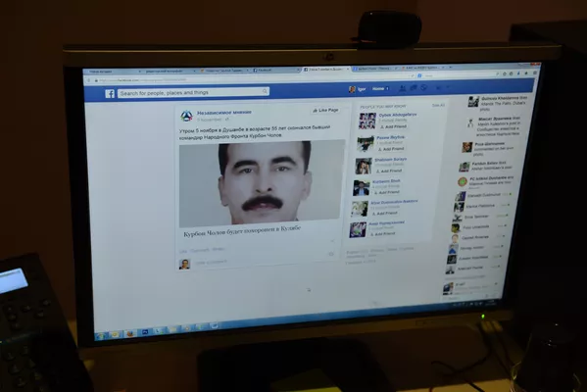Click the Firefox icon in the Windows taskbar
Screen dimensions: 587x392
click(130, 333)
